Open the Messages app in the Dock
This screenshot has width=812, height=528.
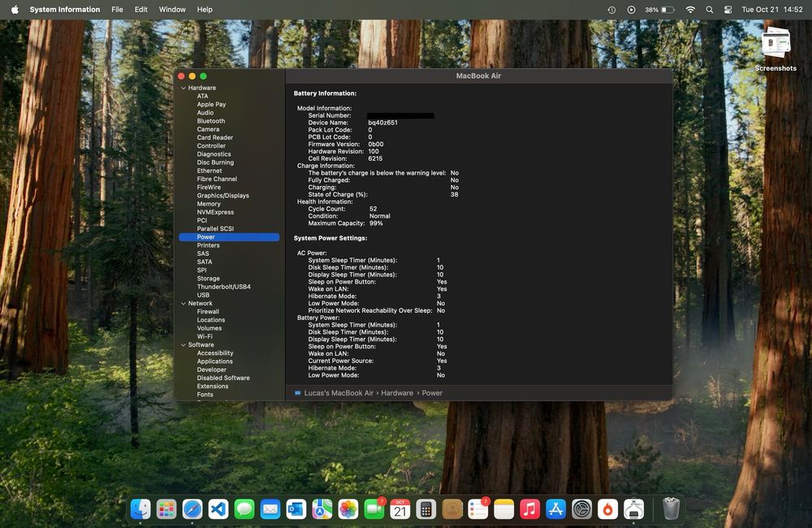pos(244,509)
